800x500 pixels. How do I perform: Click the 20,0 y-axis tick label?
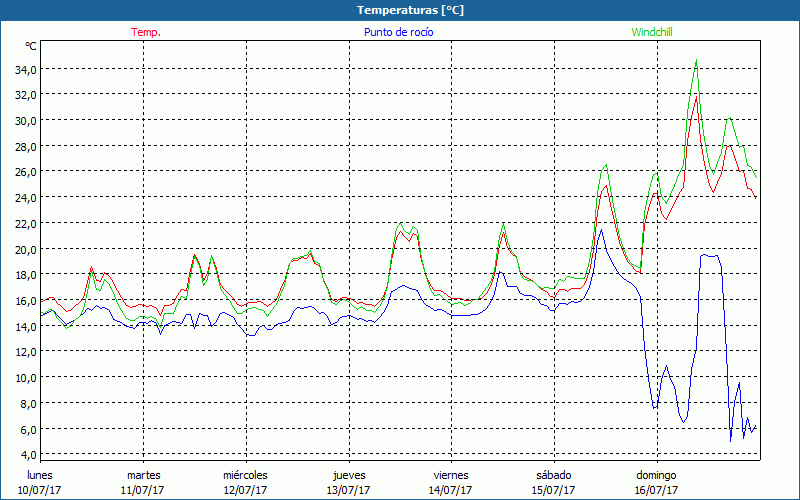(x=24, y=249)
